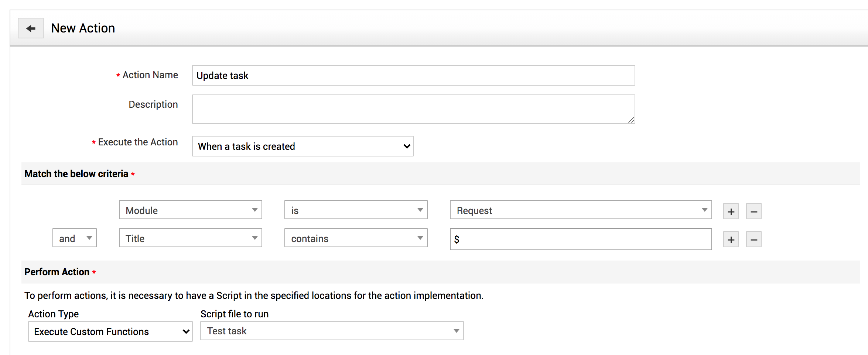This screenshot has width=868, height=355.
Task: Remove the Title criteria row
Action: point(753,239)
